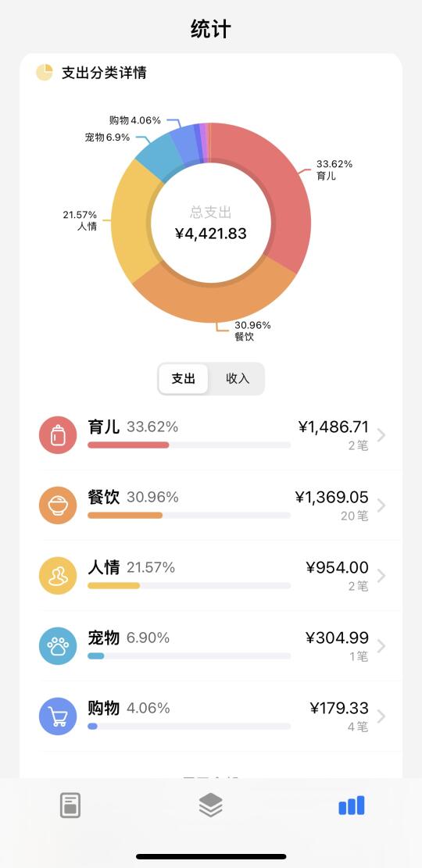Expand 育儿 category via its chevron
This screenshot has height=868, width=422.
[381, 435]
